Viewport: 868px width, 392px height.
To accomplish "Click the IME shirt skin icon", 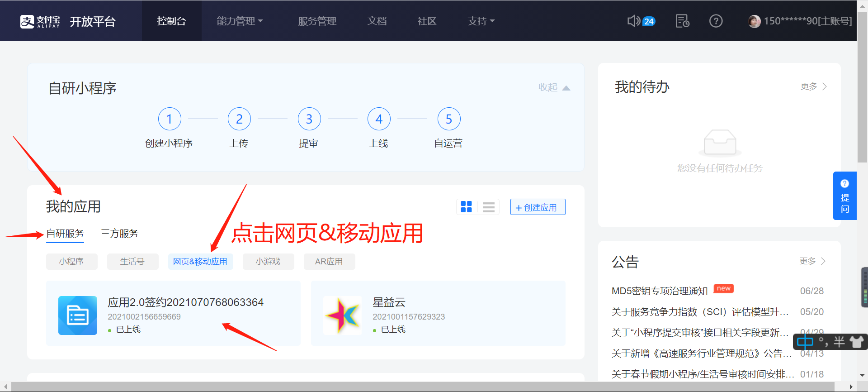I will 856,342.
